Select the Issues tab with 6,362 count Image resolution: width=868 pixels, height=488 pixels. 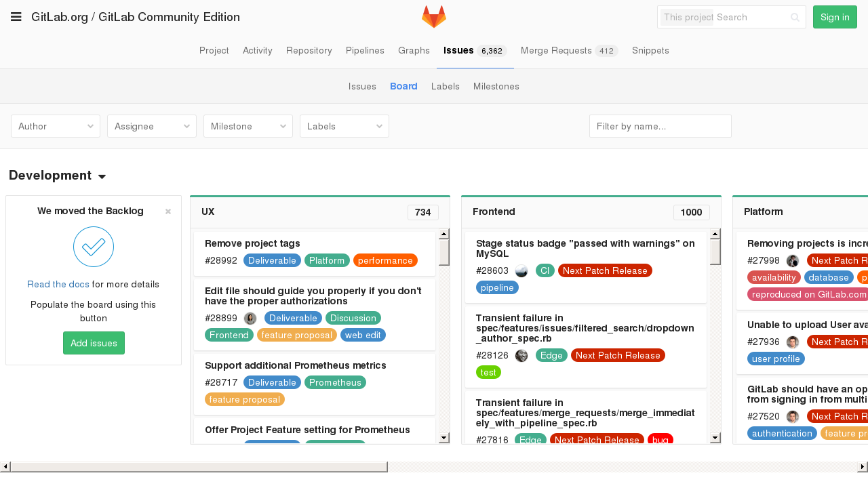click(475, 51)
